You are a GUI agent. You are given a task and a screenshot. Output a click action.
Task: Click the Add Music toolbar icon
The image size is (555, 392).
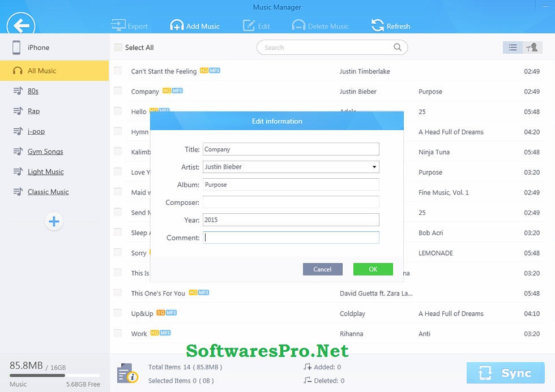(x=177, y=26)
